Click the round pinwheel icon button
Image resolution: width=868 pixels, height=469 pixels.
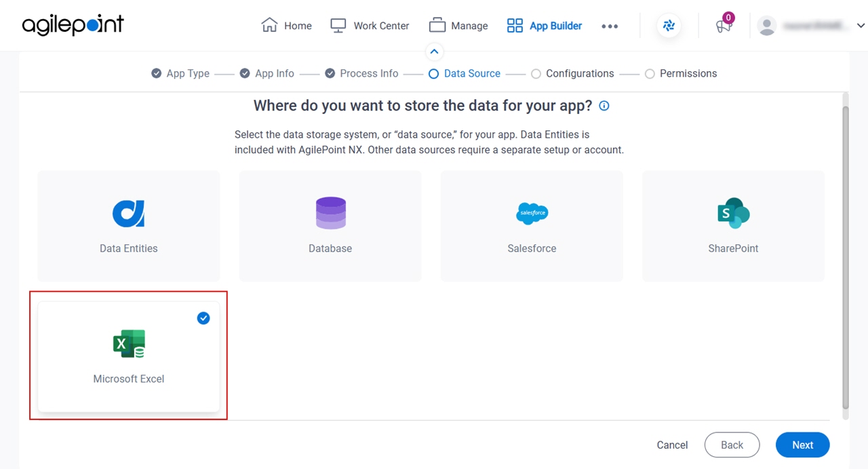click(669, 26)
